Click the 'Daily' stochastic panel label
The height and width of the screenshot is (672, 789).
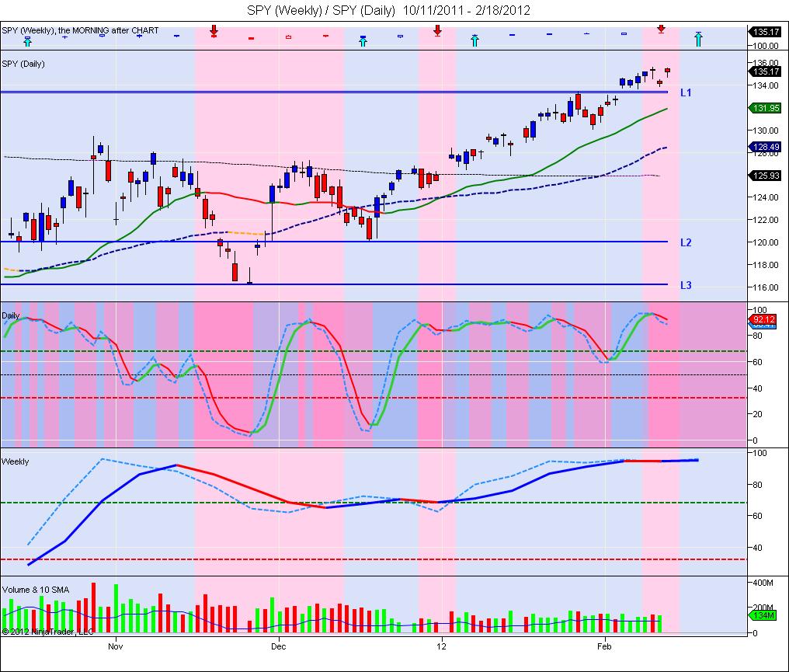(11, 315)
